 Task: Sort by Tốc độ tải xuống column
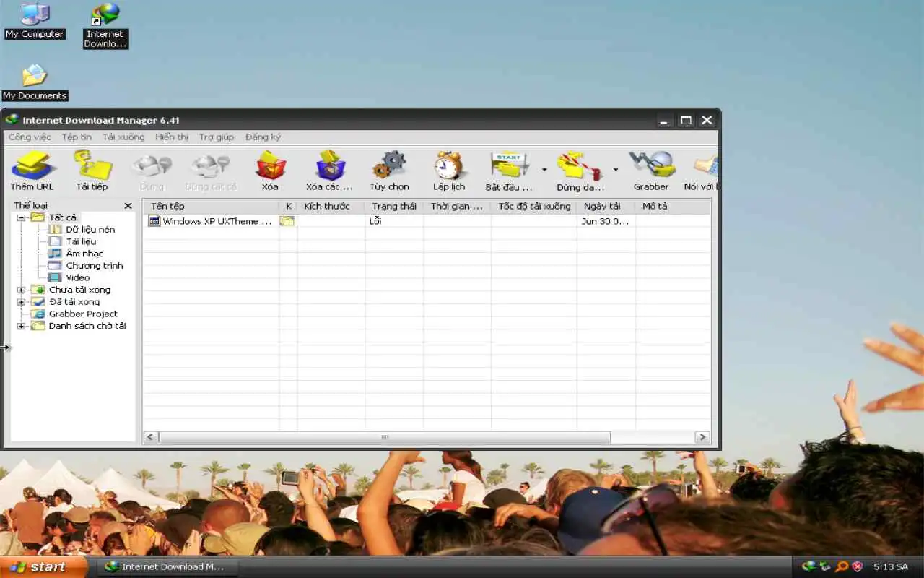point(534,206)
